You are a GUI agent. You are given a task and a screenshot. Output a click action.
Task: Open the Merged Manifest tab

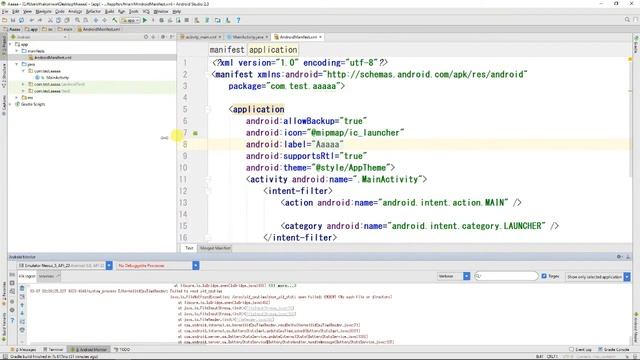pyautogui.click(x=215, y=248)
